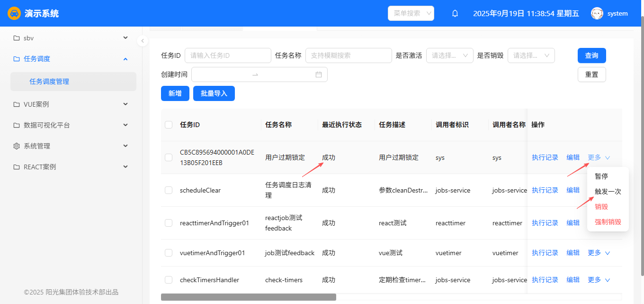Click the horizontal table scrollbar
This screenshot has height=304, width=644.
pyautogui.click(x=249, y=297)
